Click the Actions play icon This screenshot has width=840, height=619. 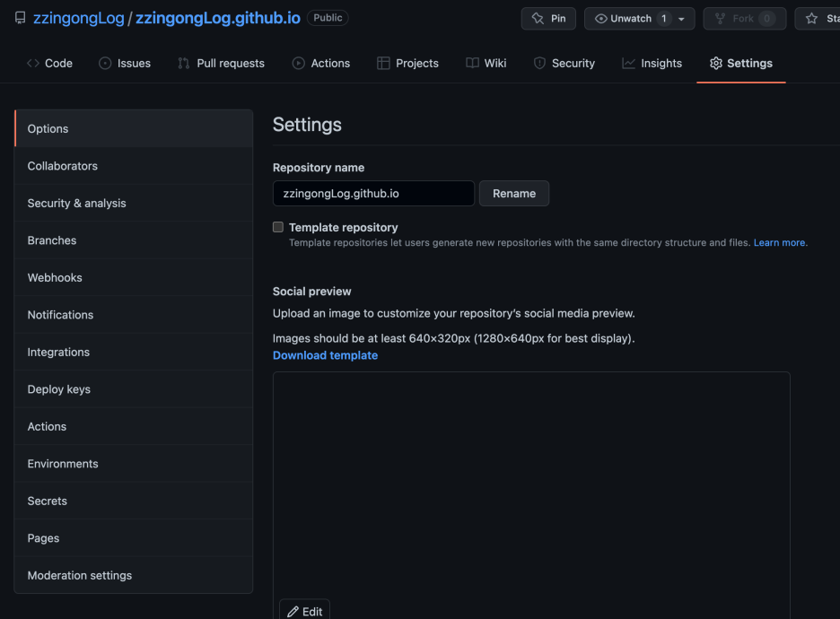[x=298, y=63]
